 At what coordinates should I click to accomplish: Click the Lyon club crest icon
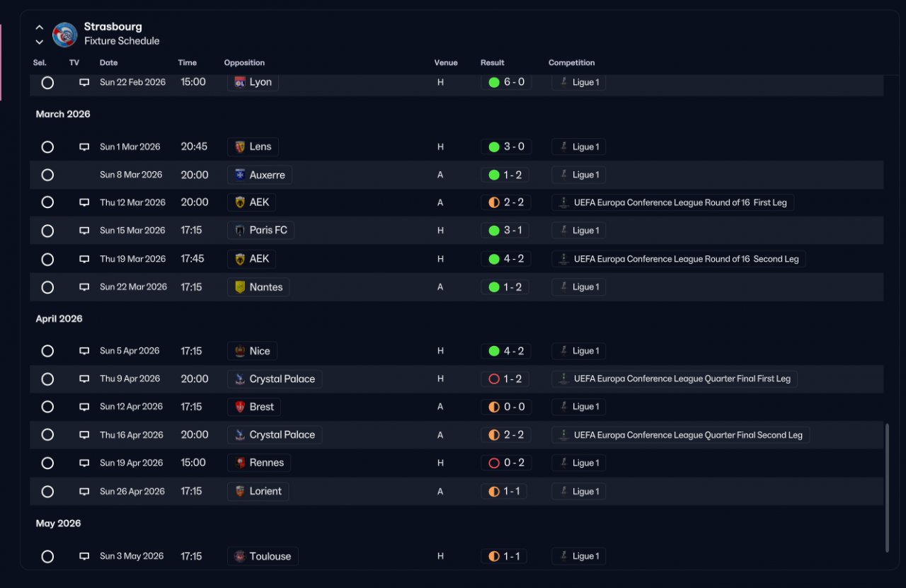(240, 82)
